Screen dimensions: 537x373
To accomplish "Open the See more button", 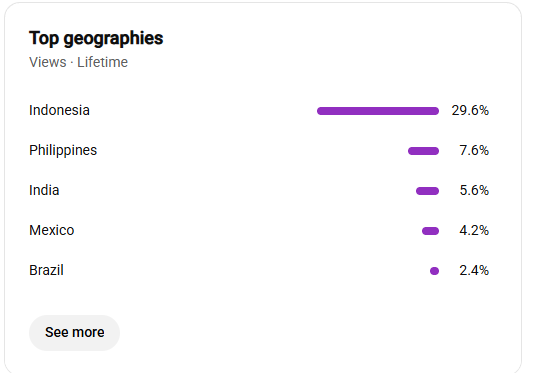I will coord(74,333).
